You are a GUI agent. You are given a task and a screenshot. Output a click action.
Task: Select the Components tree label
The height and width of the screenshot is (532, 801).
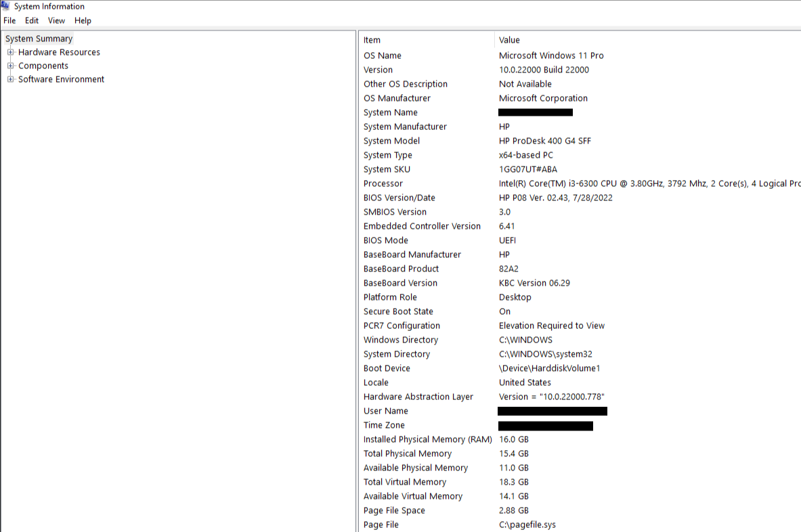pos(43,66)
